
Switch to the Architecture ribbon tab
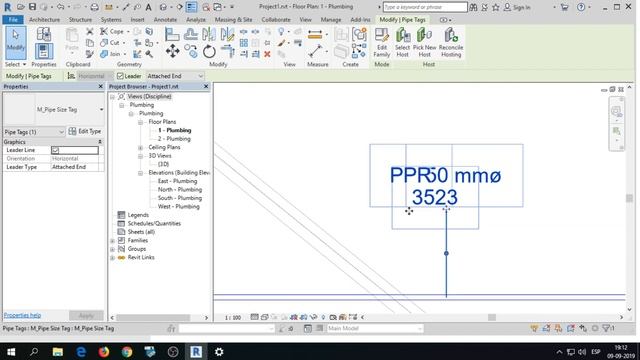click(44, 20)
